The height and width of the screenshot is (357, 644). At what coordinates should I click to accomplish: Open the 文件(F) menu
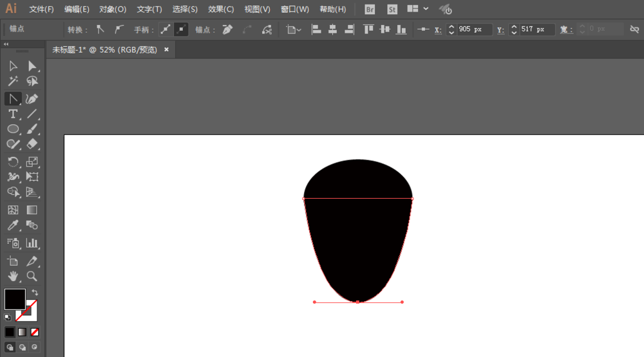pyautogui.click(x=41, y=9)
